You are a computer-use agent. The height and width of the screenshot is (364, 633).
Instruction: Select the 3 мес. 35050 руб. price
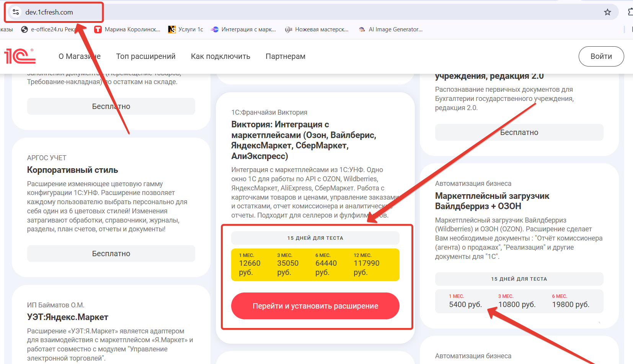pyautogui.click(x=288, y=265)
